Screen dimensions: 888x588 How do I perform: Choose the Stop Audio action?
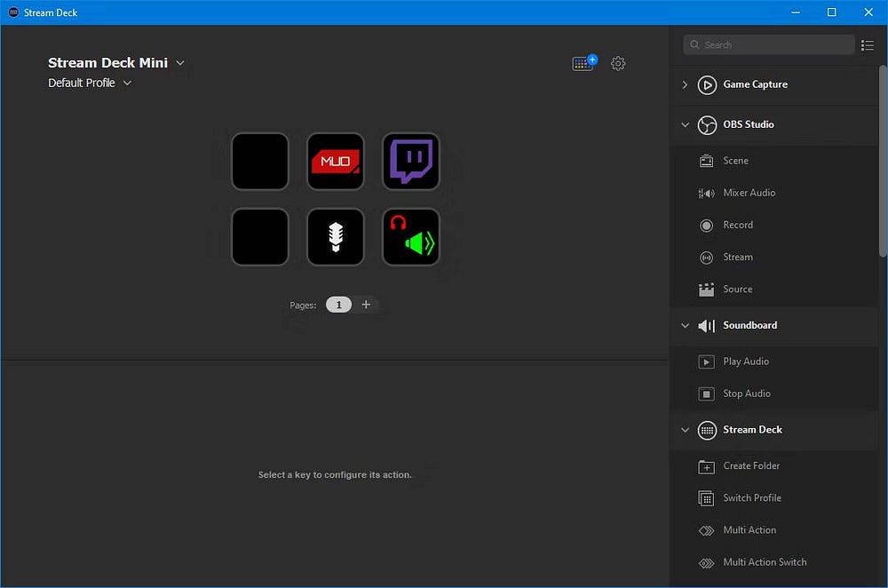click(745, 393)
